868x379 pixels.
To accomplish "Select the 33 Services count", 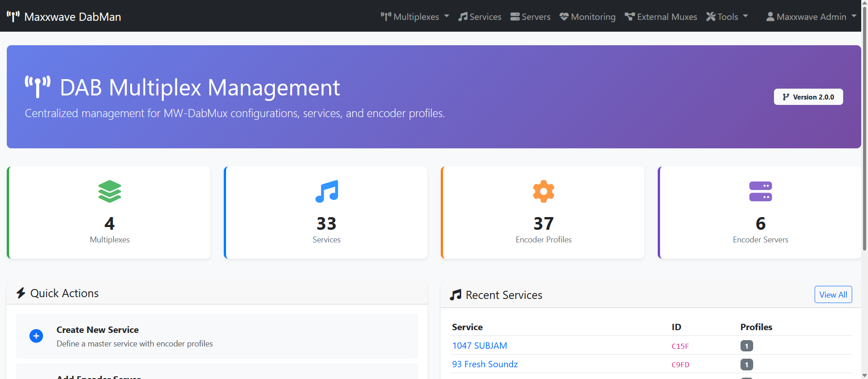I will click(326, 223).
